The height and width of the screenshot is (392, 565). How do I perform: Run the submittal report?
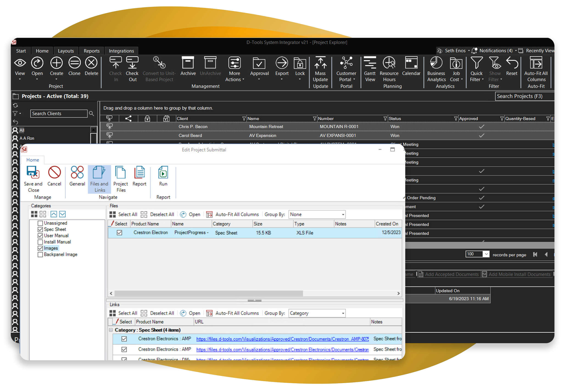163,176
